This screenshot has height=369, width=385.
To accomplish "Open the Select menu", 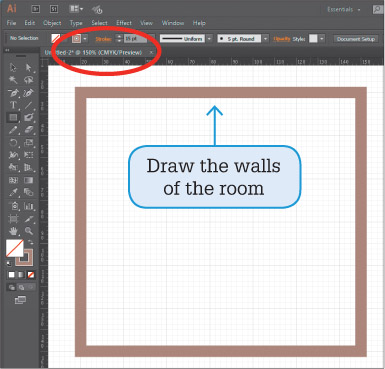I will click(x=99, y=23).
